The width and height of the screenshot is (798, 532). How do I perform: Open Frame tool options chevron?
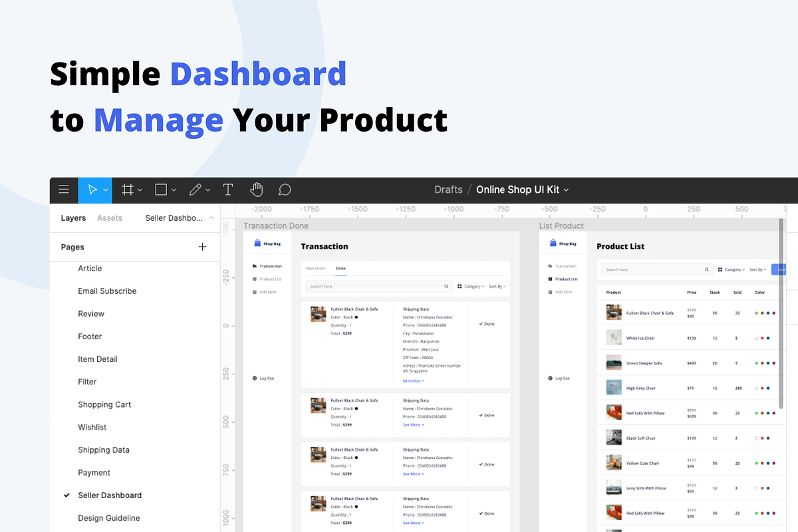point(140,191)
